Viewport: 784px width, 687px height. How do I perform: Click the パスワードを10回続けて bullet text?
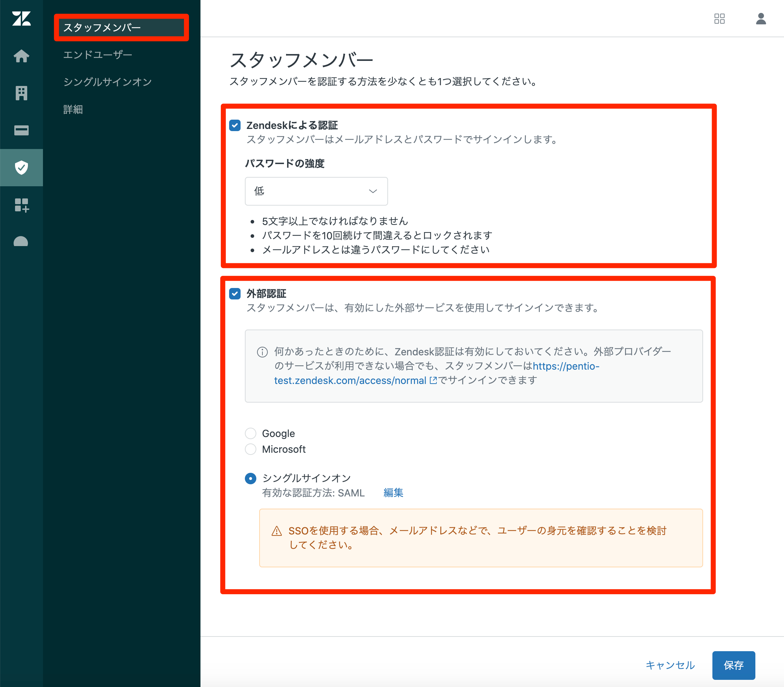click(x=377, y=235)
